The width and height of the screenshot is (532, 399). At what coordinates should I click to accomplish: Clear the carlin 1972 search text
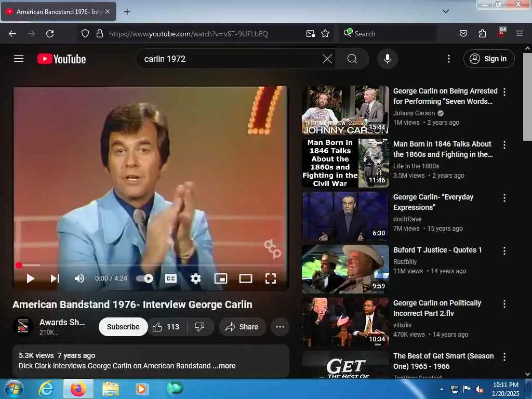pyautogui.click(x=327, y=59)
